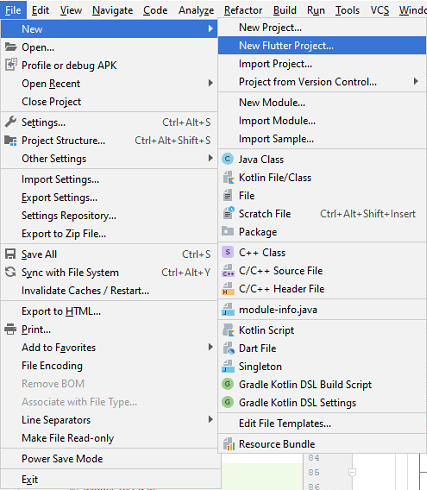The image size is (427, 490).
Task: Select File Encoding entry
Action: tap(109, 365)
